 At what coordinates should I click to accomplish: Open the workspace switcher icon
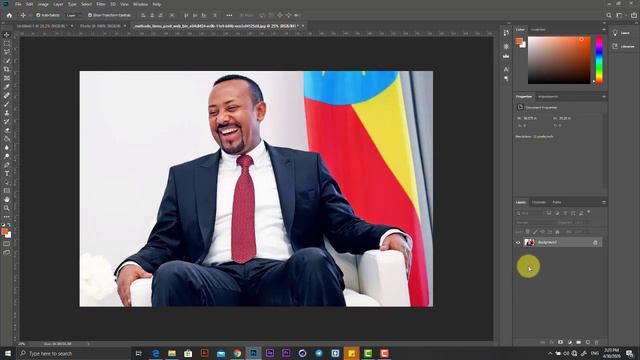coord(620,15)
